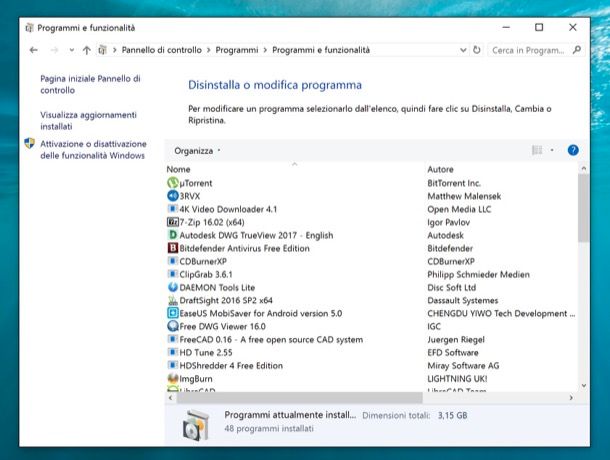Select the µTorrent entry name

[x=196, y=183]
